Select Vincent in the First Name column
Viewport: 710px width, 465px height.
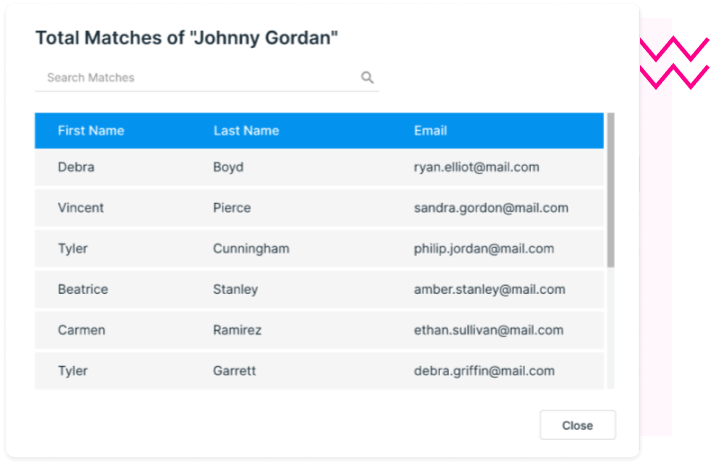point(81,208)
